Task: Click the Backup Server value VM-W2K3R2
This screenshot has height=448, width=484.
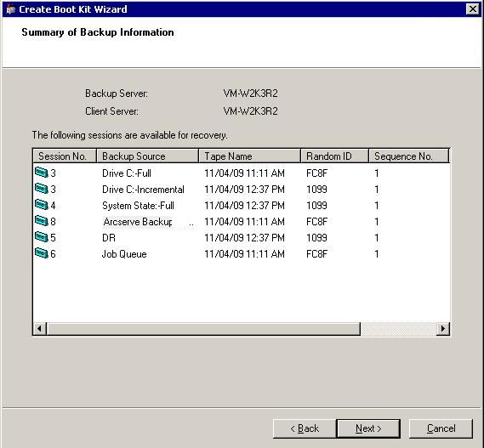Action: [250, 94]
